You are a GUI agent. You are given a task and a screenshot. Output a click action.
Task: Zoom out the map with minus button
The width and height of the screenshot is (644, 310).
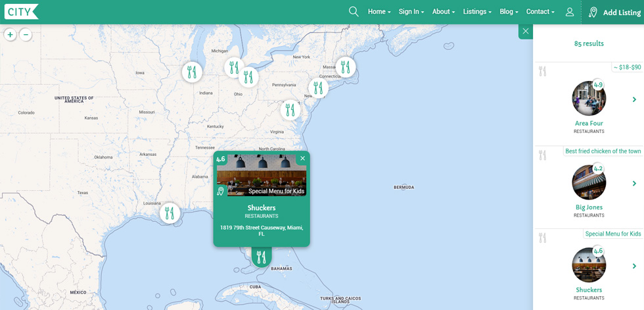pyautogui.click(x=26, y=35)
